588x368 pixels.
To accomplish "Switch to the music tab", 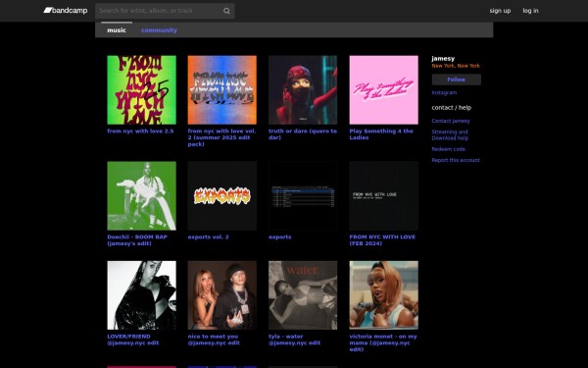I will point(117,30).
